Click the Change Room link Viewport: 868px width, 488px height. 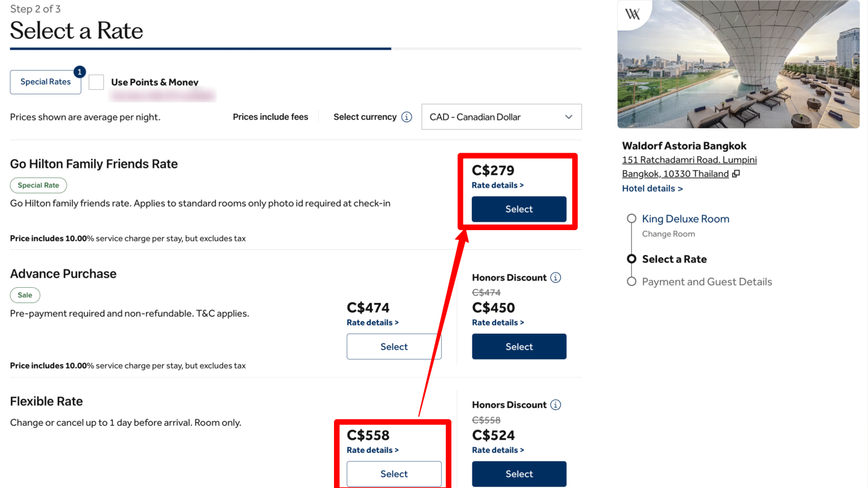669,234
